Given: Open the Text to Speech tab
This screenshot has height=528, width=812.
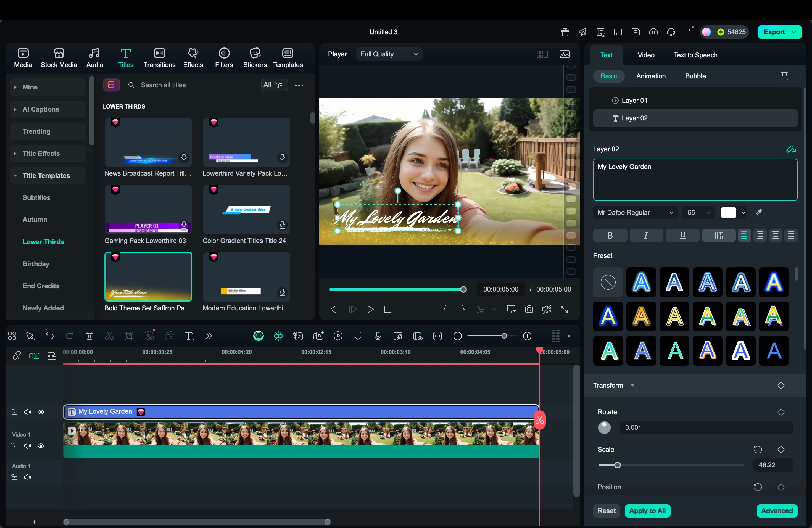Looking at the screenshot, I should 695,55.
